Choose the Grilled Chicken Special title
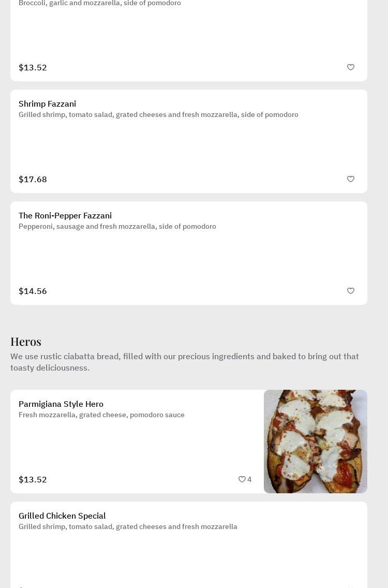This screenshot has height=588, width=388. [62, 516]
